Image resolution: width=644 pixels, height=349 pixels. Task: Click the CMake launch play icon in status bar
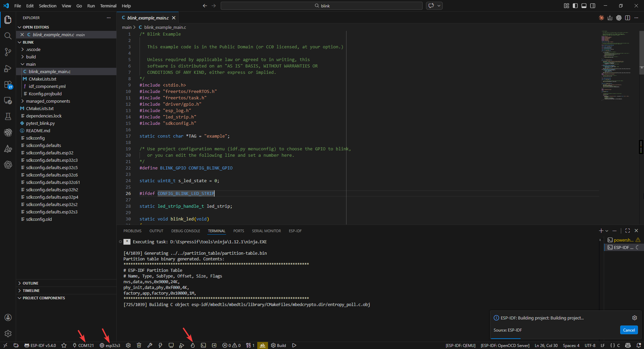point(294,345)
